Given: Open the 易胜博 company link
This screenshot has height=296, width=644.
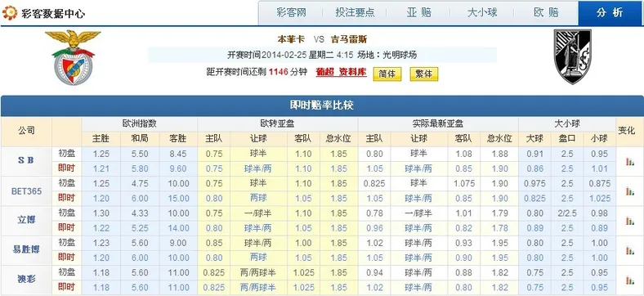Looking at the screenshot, I should [26, 249].
